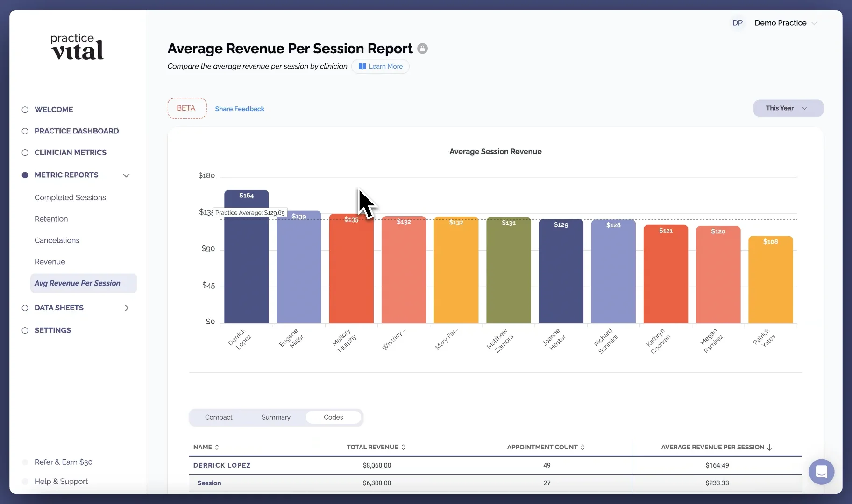Screen dimensions: 852x504
Task: Click the Practice Vital logo
Action: point(77,47)
